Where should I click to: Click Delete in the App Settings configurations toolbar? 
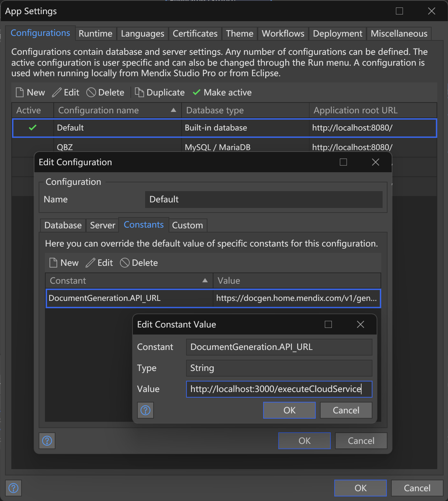(x=105, y=92)
